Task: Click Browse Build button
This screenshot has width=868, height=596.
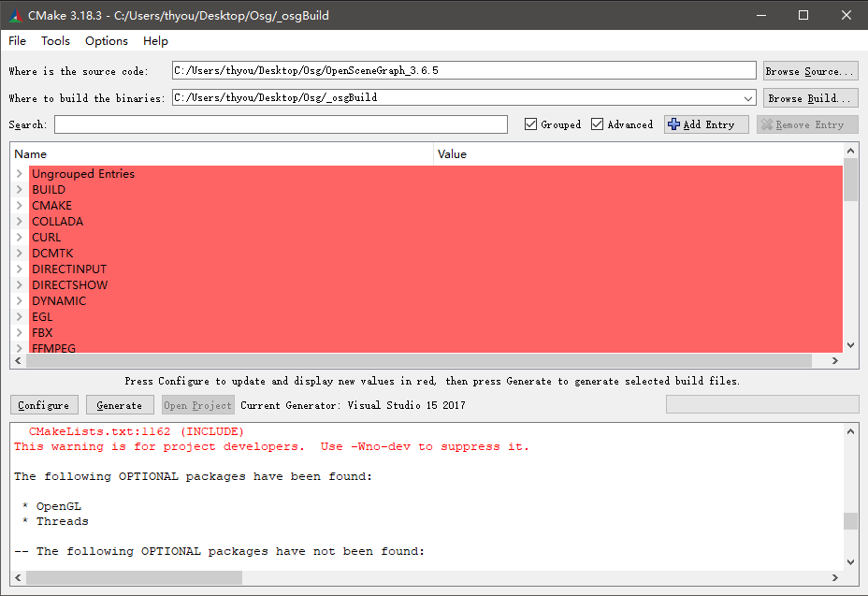Action: point(810,98)
